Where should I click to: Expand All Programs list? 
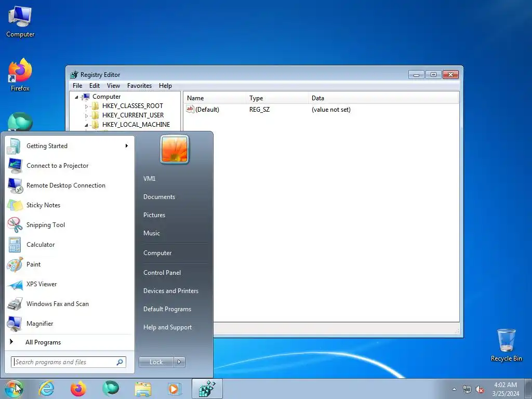[69, 342]
